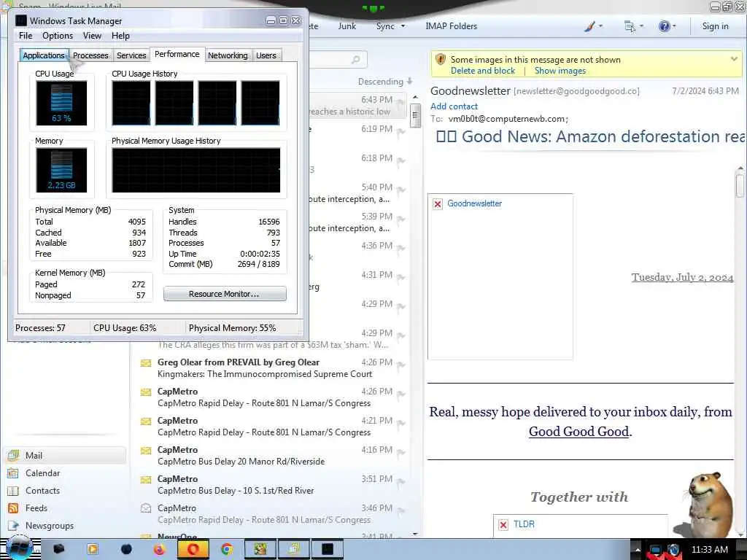Open Task Manager Help menu

120,36
